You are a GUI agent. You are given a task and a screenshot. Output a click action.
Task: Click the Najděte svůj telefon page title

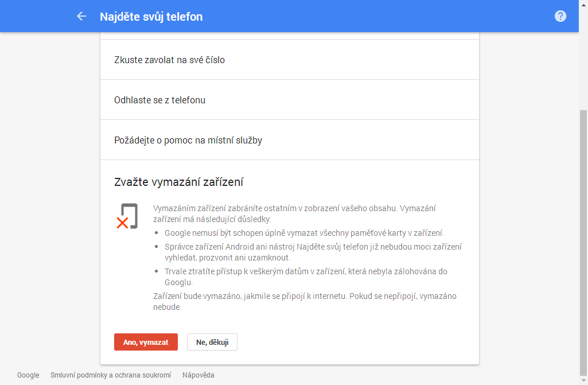(151, 17)
